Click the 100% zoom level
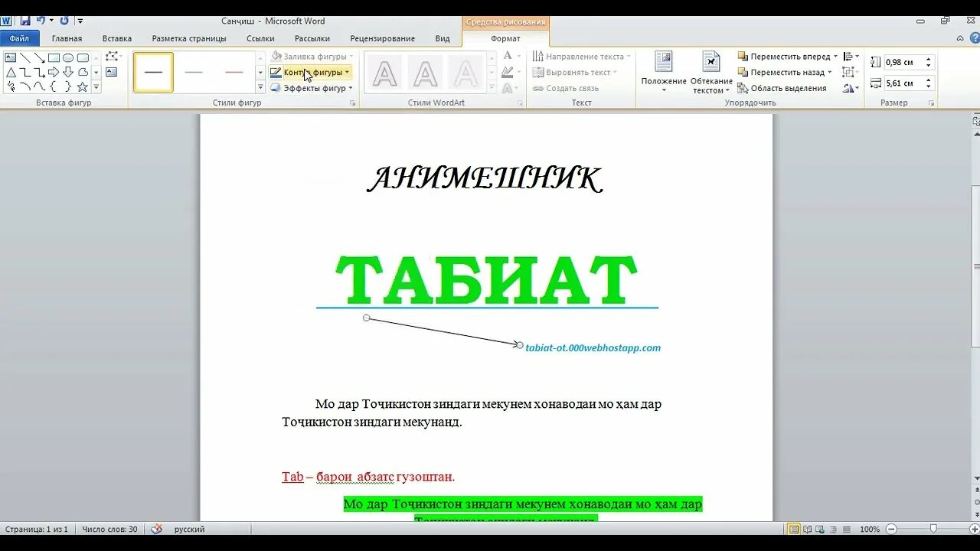Screen dimensions: 980x551 [x=870, y=529]
